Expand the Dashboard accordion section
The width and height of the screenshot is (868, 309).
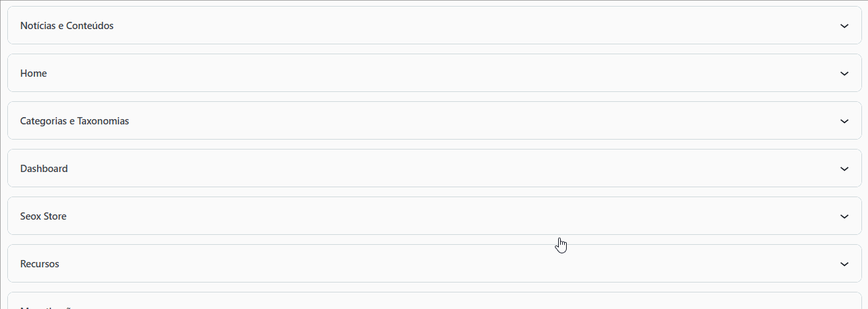tap(434, 169)
